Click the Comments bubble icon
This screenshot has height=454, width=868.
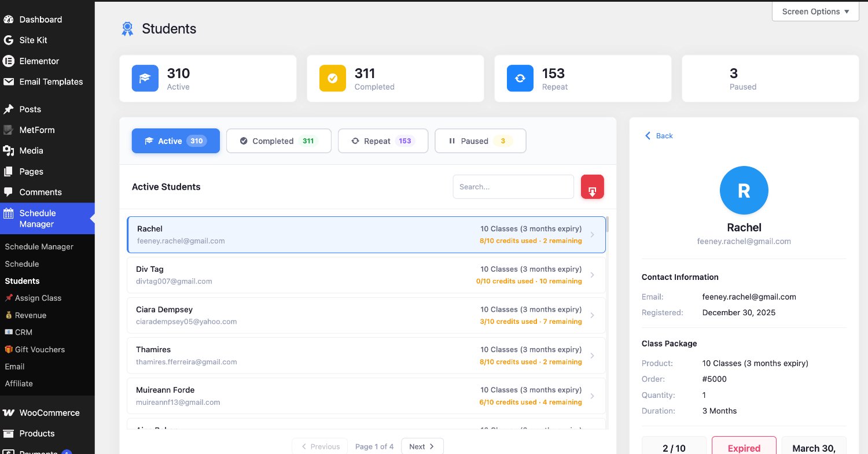pyautogui.click(x=8, y=192)
